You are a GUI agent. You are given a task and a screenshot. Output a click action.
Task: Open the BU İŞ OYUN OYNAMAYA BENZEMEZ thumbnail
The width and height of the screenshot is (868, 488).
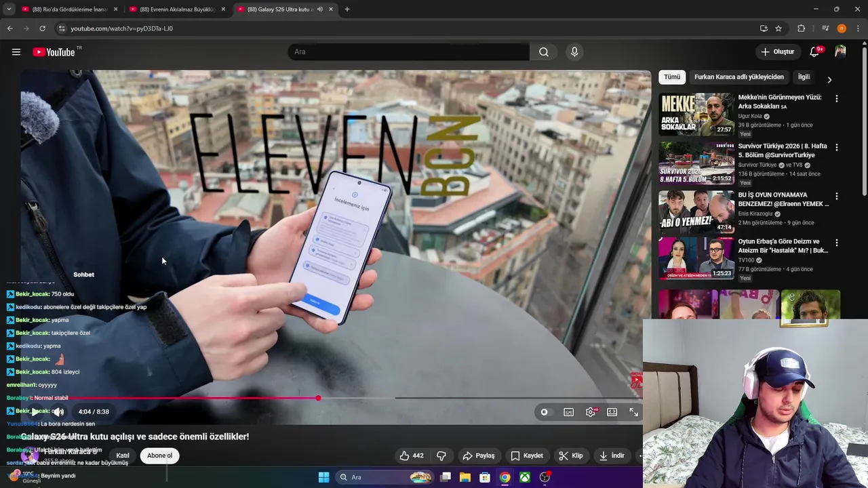click(x=696, y=212)
